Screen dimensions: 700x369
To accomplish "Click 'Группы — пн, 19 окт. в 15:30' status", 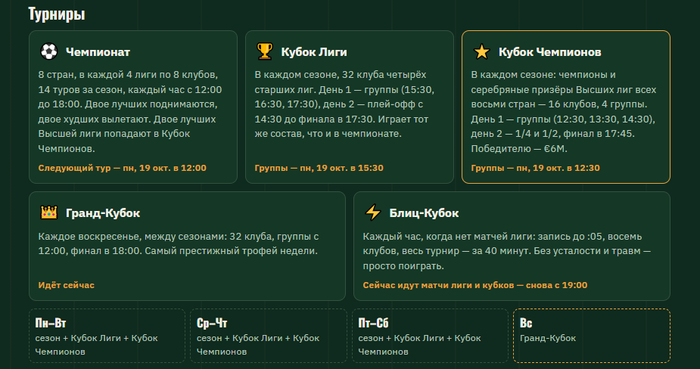I will click(319, 168).
